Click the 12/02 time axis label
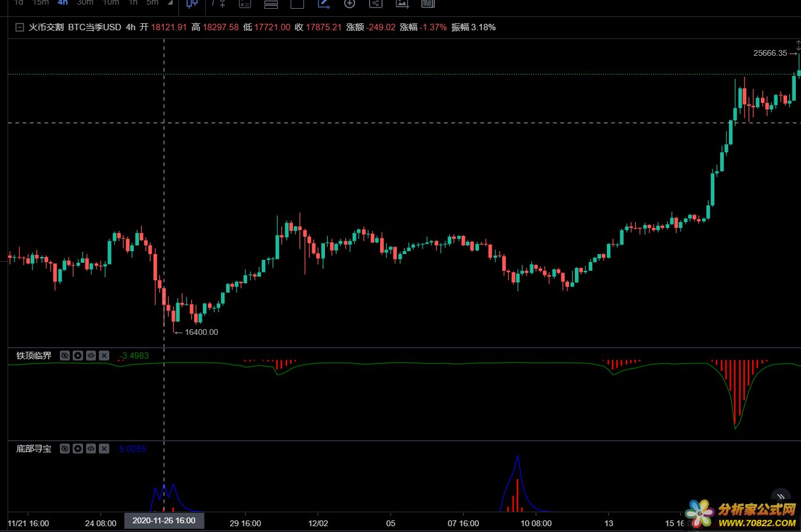This screenshot has width=801, height=532. 318,523
